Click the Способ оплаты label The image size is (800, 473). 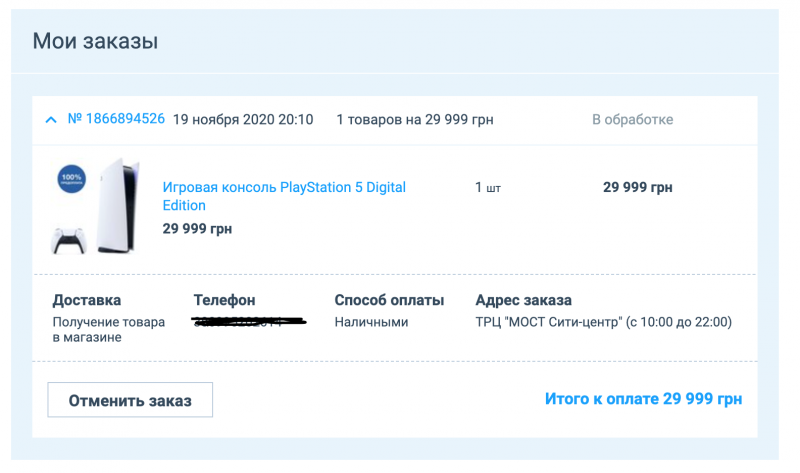tap(389, 300)
